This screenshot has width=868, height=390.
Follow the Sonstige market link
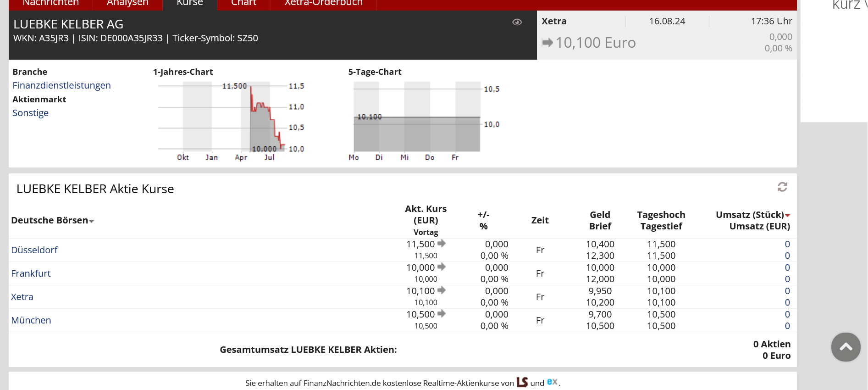[30, 113]
